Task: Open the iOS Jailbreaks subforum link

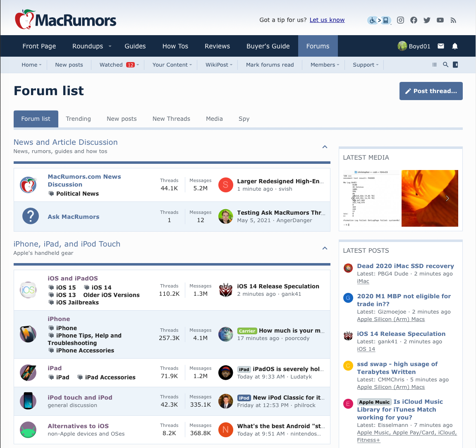Action: [x=77, y=302]
